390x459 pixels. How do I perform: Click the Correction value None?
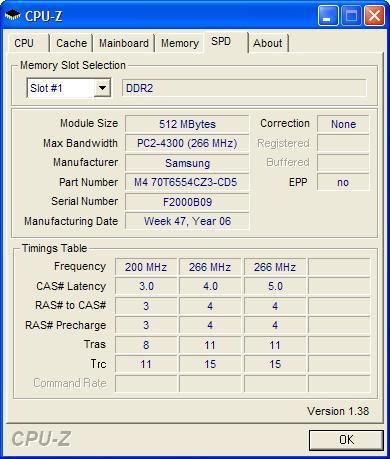(x=343, y=124)
